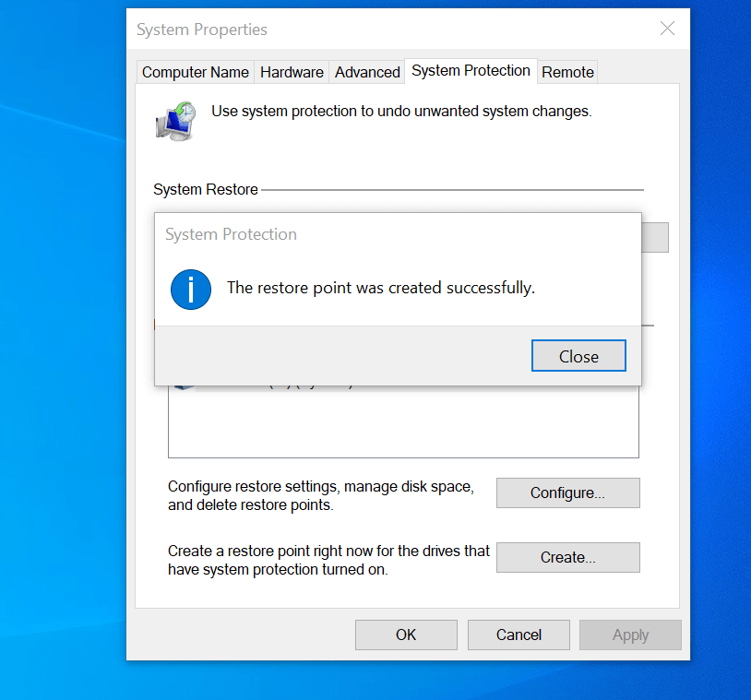
Task: Create a new restore point
Action: click(567, 557)
